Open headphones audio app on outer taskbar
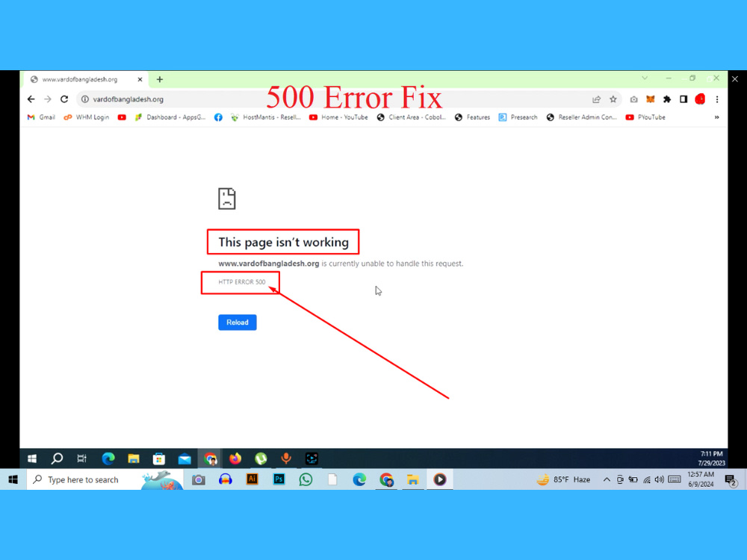The height and width of the screenshot is (560, 747). point(226,479)
